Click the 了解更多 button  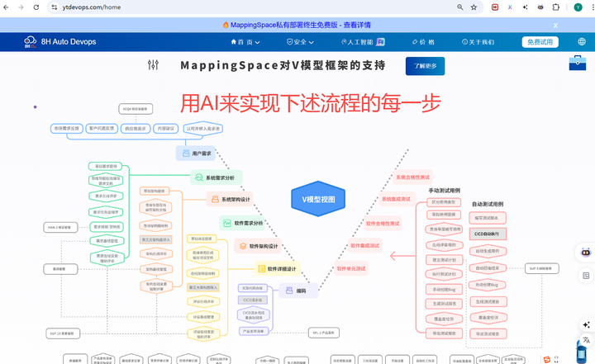click(x=425, y=66)
